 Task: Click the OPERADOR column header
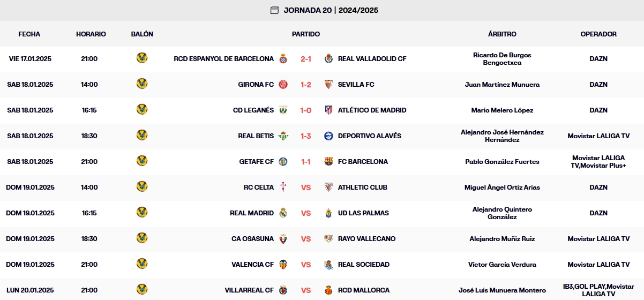pos(598,34)
